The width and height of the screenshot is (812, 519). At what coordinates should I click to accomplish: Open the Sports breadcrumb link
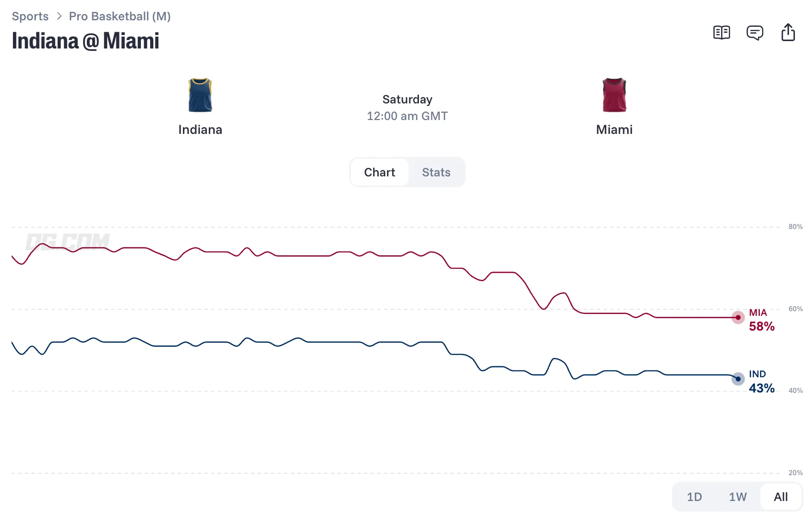tap(30, 16)
